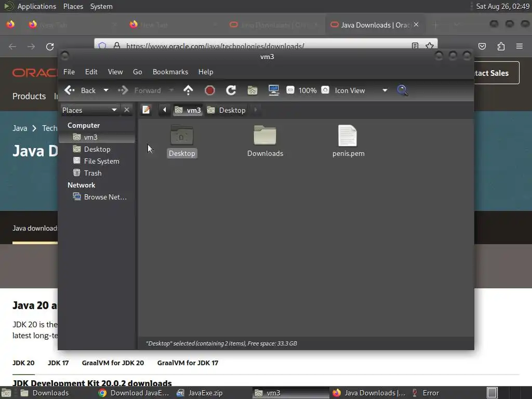
Task: Open Firefox extensions puzzle icon
Action: pyautogui.click(x=501, y=46)
